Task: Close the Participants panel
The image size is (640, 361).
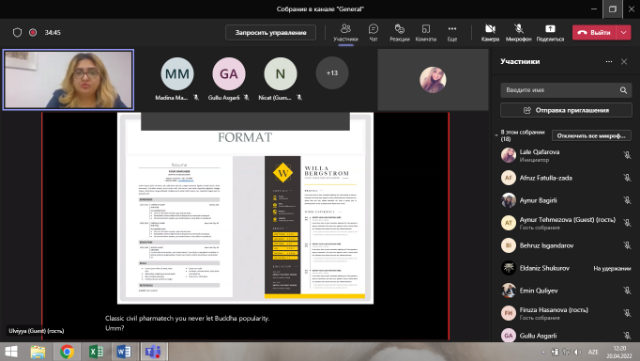Action: tap(624, 62)
